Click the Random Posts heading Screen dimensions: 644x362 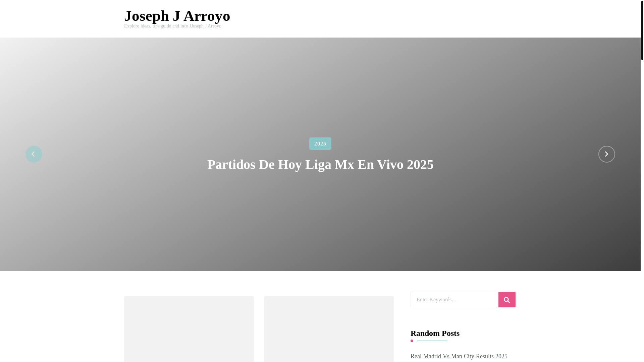click(435, 333)
